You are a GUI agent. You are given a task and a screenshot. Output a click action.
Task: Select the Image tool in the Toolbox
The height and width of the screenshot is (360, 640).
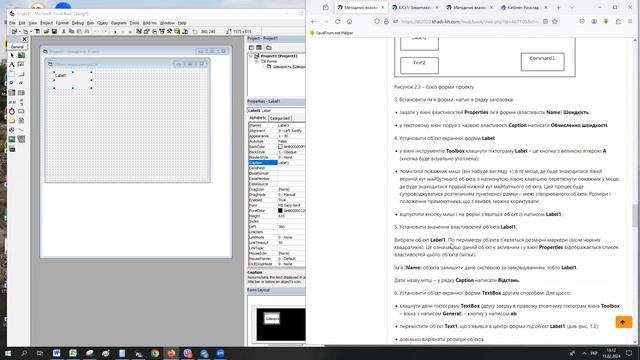pos(12,140)
